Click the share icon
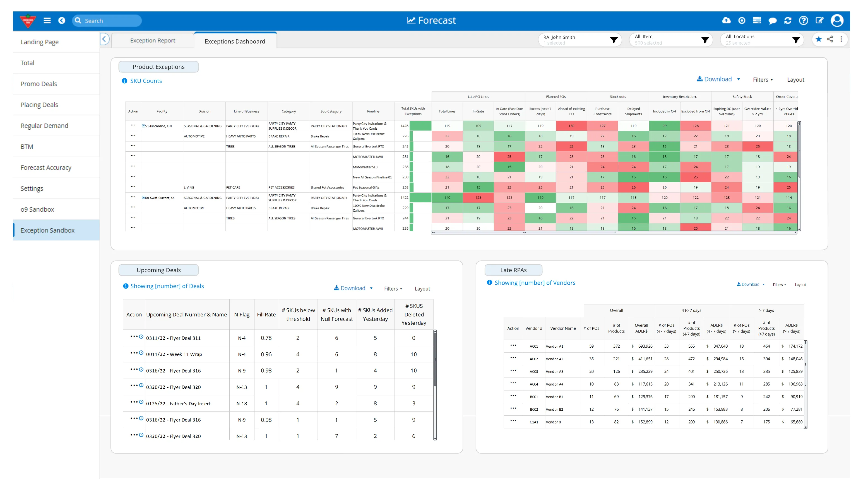868x494 pixels. click(830, 39)
